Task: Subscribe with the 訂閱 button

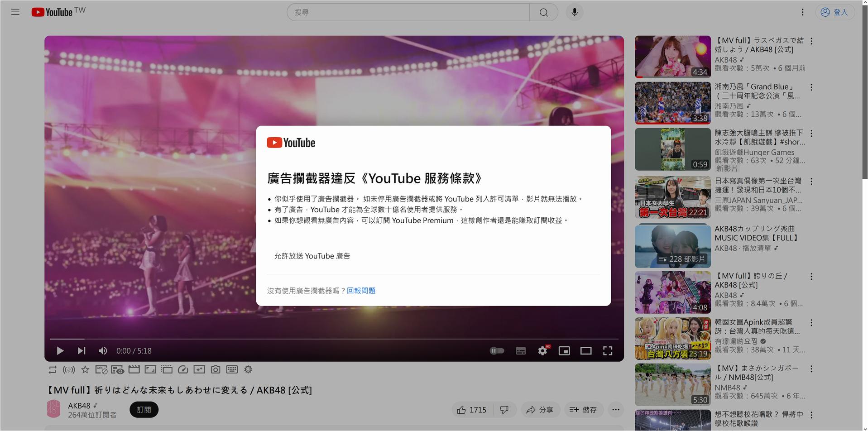Action: (144, 410)
